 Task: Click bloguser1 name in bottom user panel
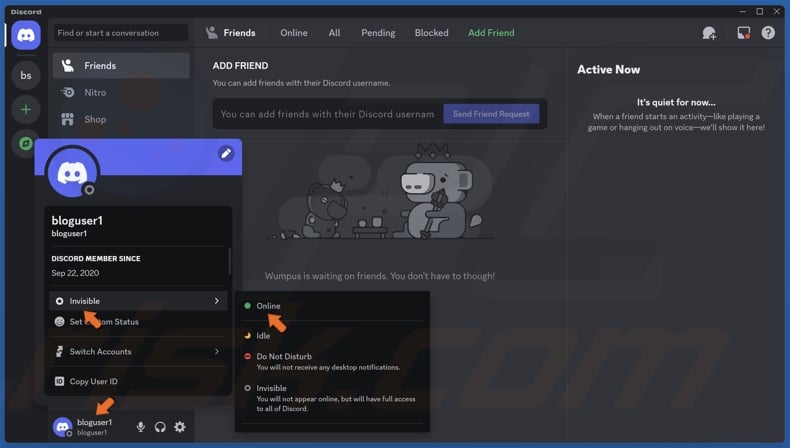point(95,422)
